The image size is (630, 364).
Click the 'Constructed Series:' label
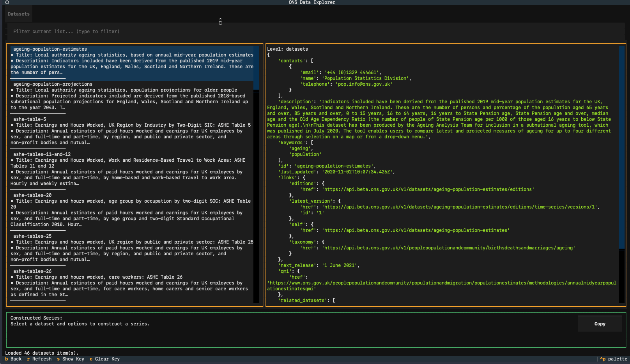36,318
